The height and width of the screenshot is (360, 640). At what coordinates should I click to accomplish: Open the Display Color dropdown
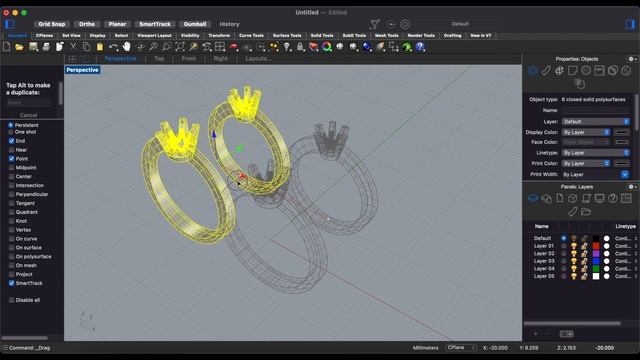[x=586, y=132]
